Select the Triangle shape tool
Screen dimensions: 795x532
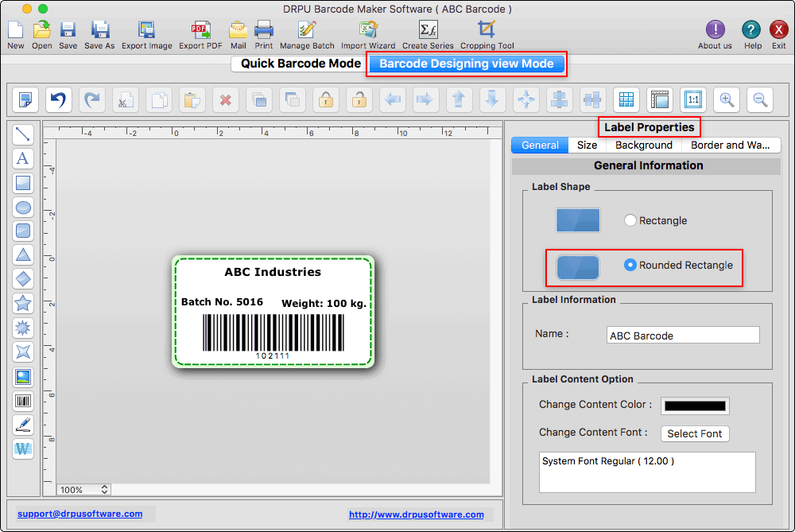pos(23,255)
